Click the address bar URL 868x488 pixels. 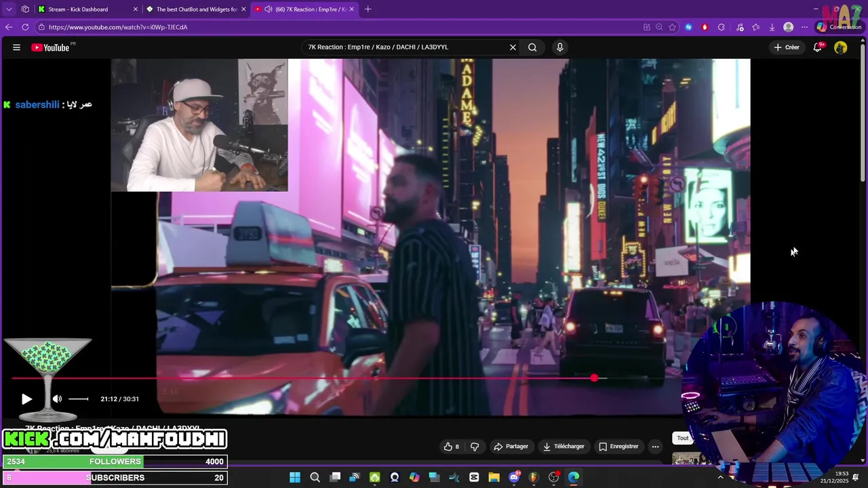(118, 27)
